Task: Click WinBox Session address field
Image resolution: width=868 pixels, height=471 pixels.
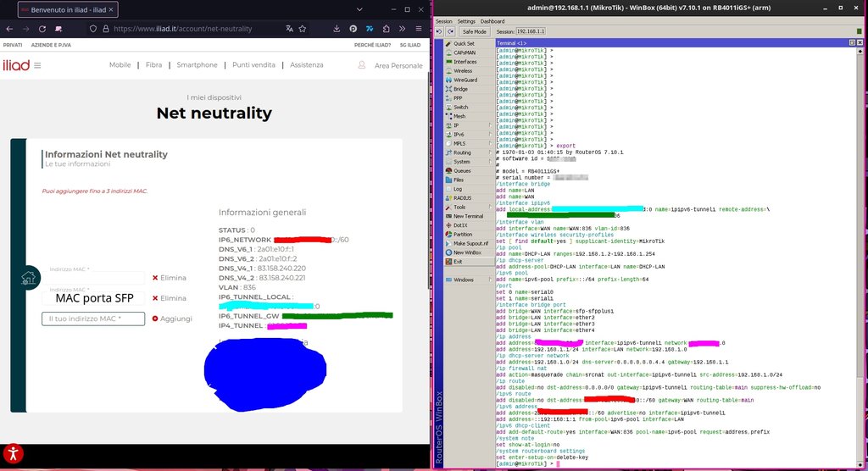Action: click(x=531, y=31)
